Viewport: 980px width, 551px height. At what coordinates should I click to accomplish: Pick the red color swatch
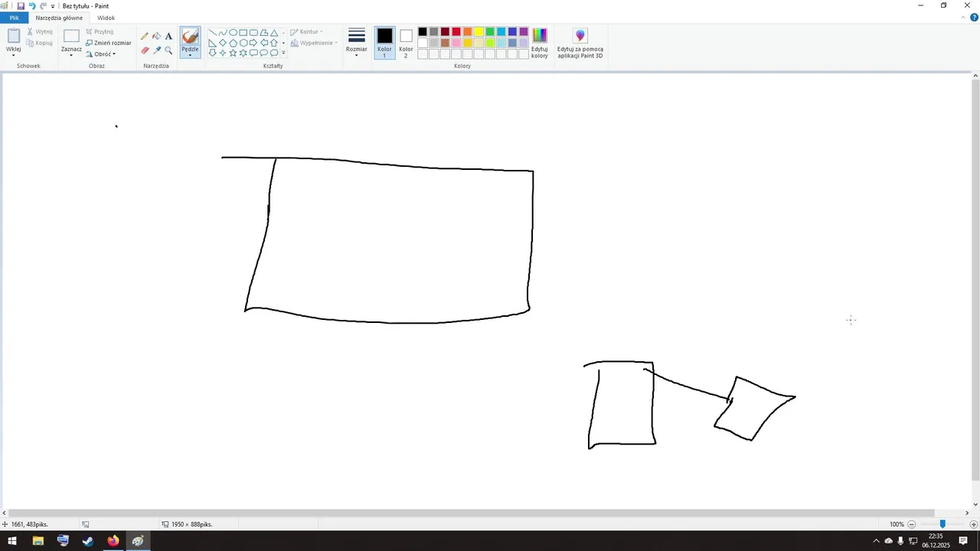pyautogui.click(x=456, y=31)
